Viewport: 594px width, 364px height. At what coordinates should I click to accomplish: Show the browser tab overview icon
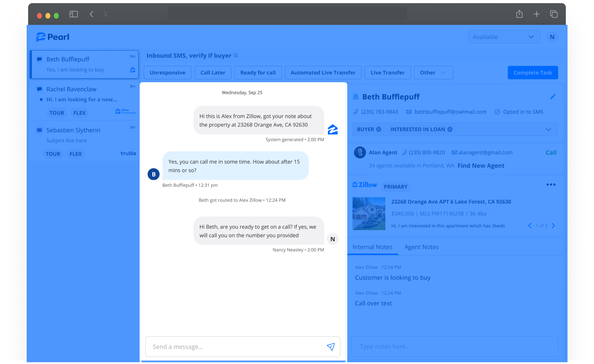554,14
